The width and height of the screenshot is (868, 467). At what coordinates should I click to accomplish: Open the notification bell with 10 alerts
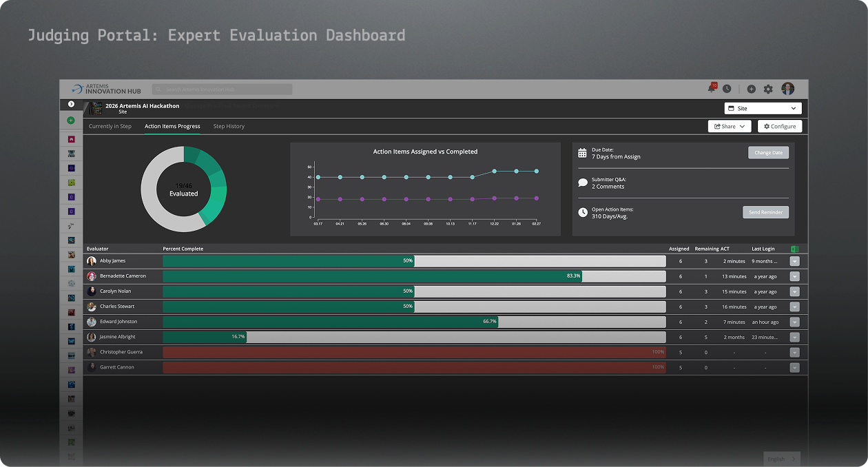712,88
